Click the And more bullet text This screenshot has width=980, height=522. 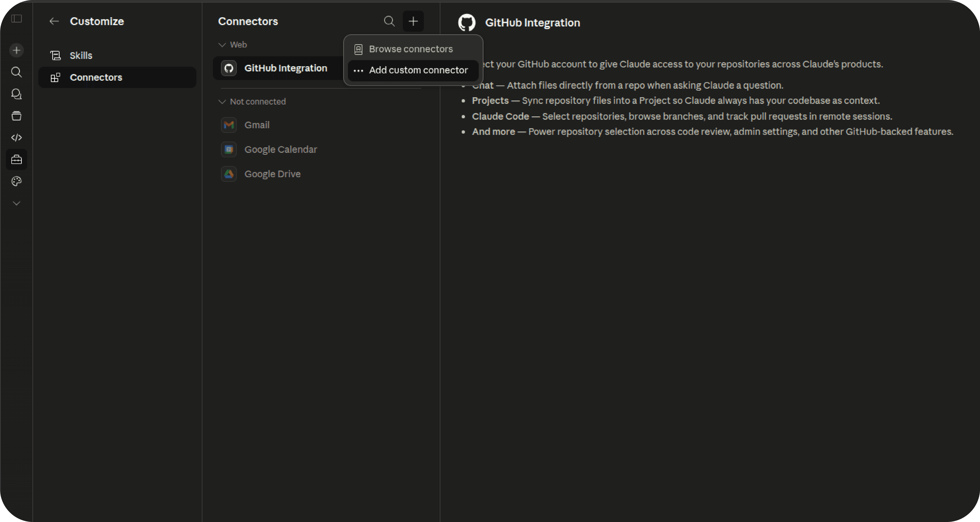tap(713, 132)
